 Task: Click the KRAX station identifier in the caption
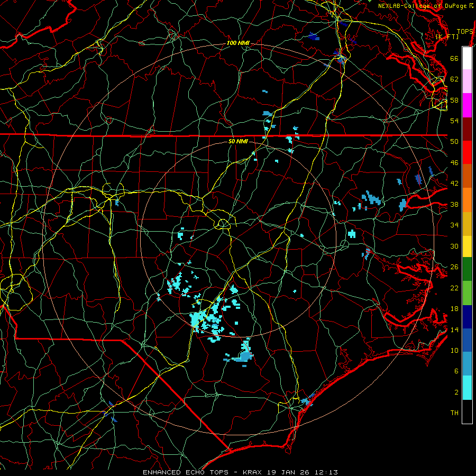(252, 472)
